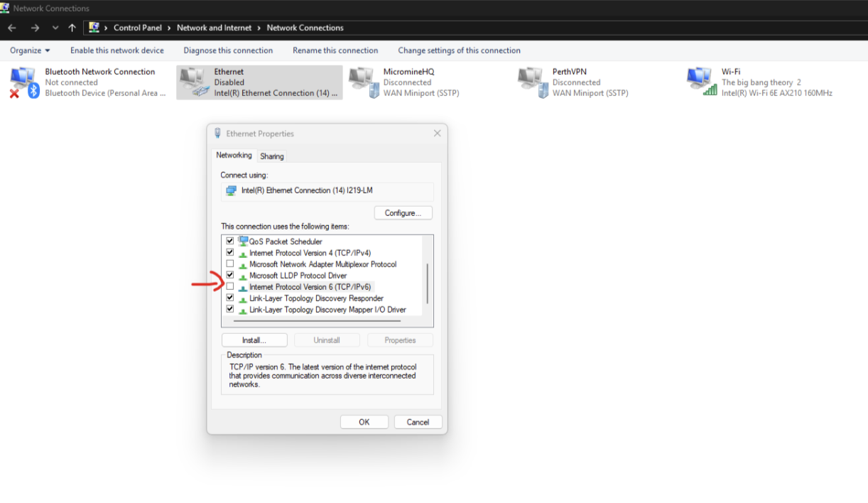Open recent locations history chevron
This screenshot has height=503, width=868.
click(55, 28)
